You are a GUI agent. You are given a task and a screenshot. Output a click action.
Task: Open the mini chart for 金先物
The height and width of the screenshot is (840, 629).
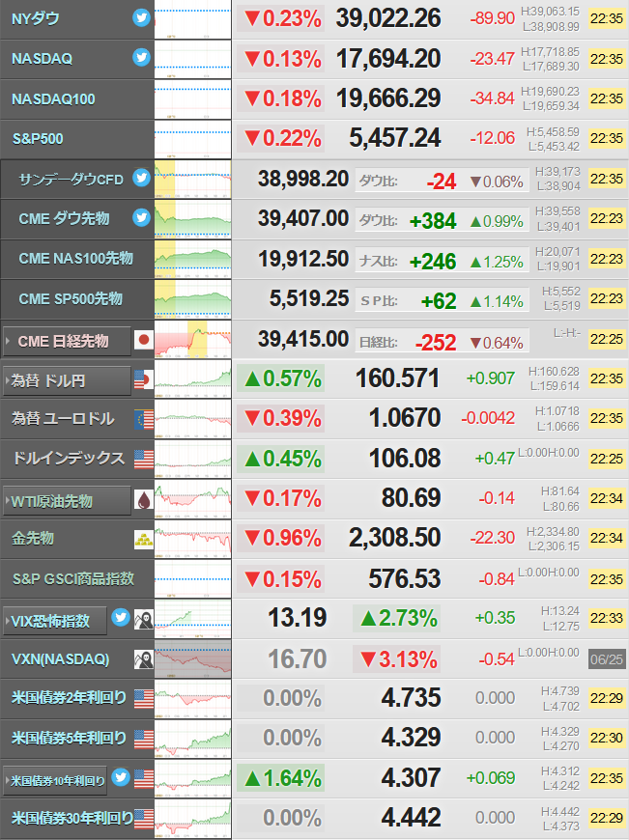192,539
